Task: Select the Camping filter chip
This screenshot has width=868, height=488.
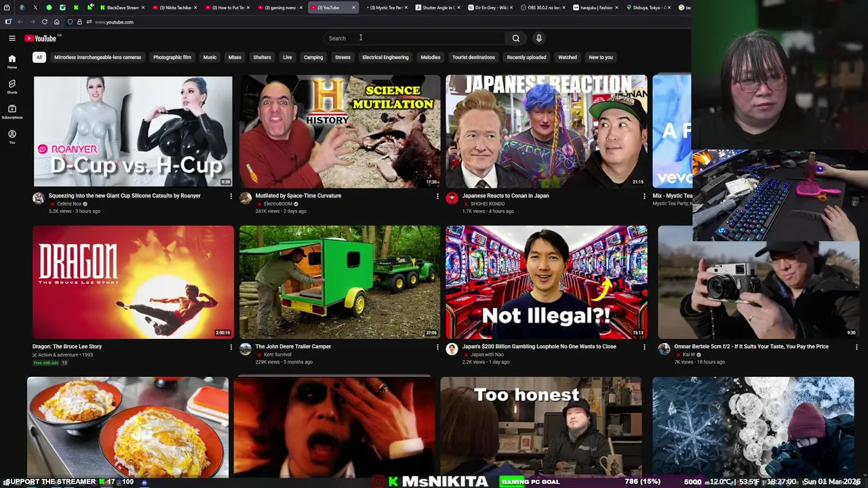Action: pos(313,57)
